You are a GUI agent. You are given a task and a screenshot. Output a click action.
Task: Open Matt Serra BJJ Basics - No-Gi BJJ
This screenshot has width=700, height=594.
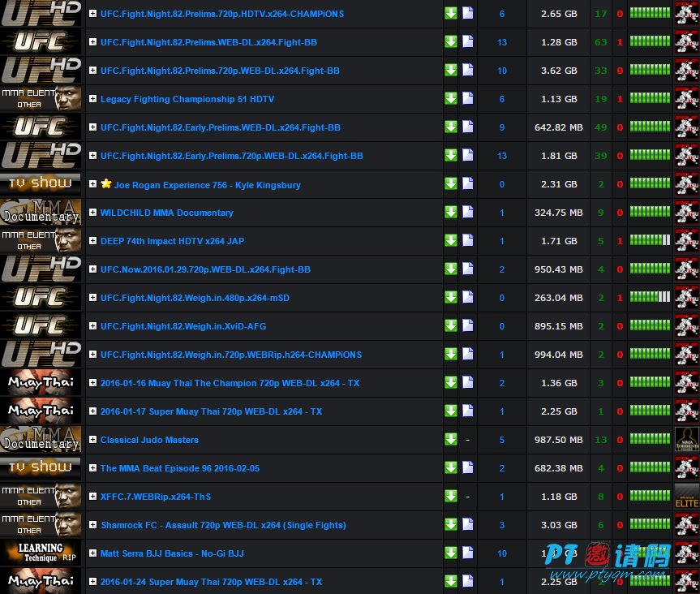172,553
